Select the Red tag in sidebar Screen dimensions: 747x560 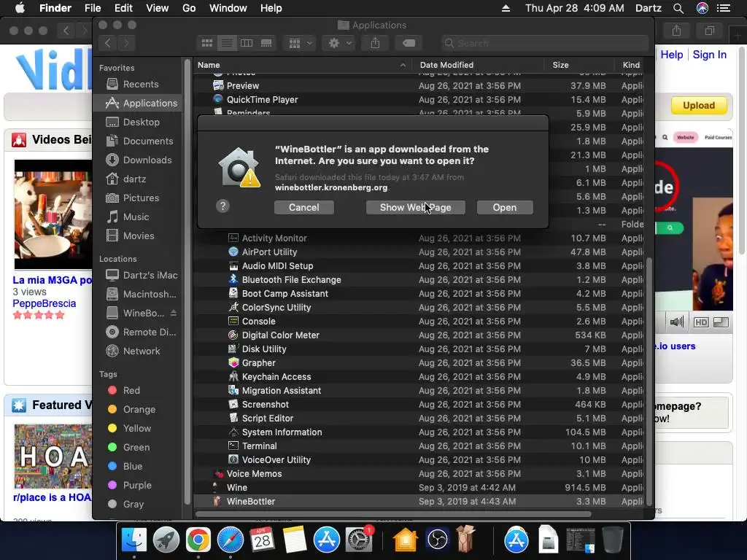137,391
